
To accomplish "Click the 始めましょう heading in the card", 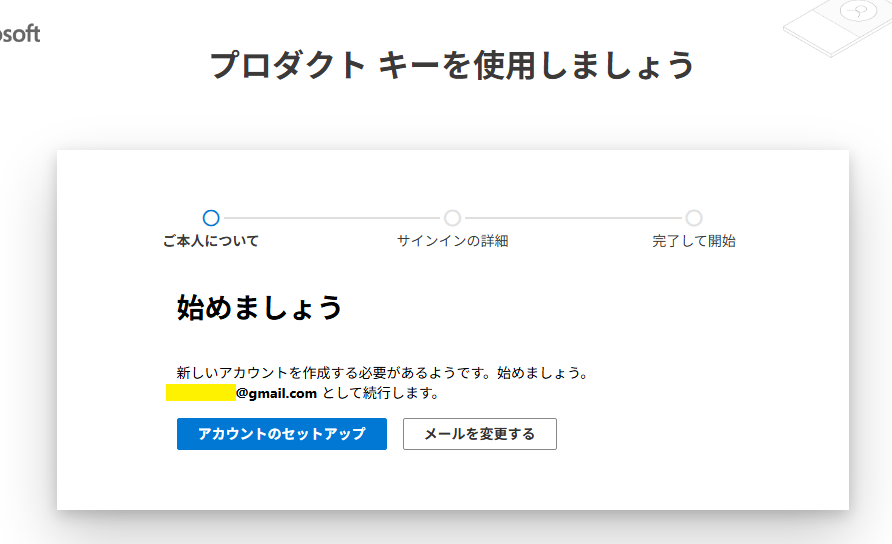I will click(x=260, y=307).
